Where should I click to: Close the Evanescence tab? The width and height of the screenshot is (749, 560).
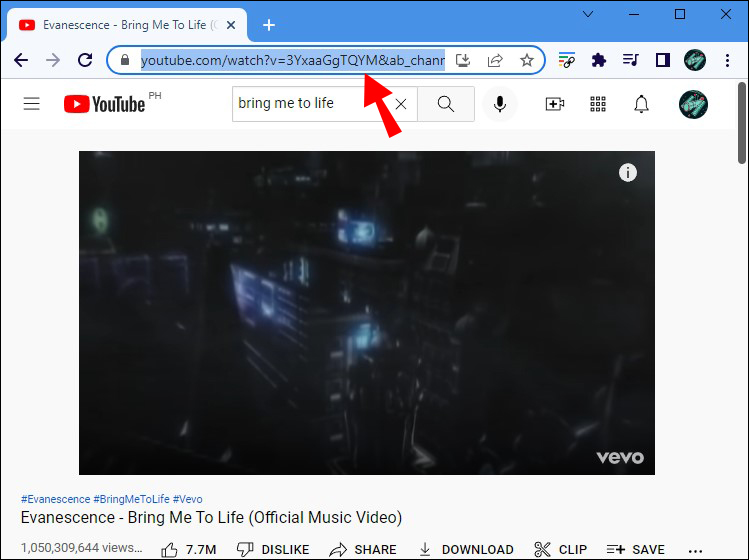[x=231, y=25]
